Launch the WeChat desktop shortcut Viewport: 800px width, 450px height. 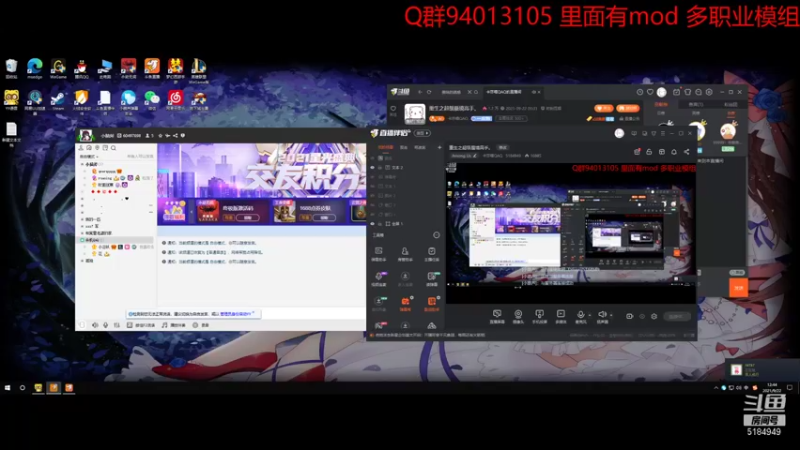[x=152, y=99]
